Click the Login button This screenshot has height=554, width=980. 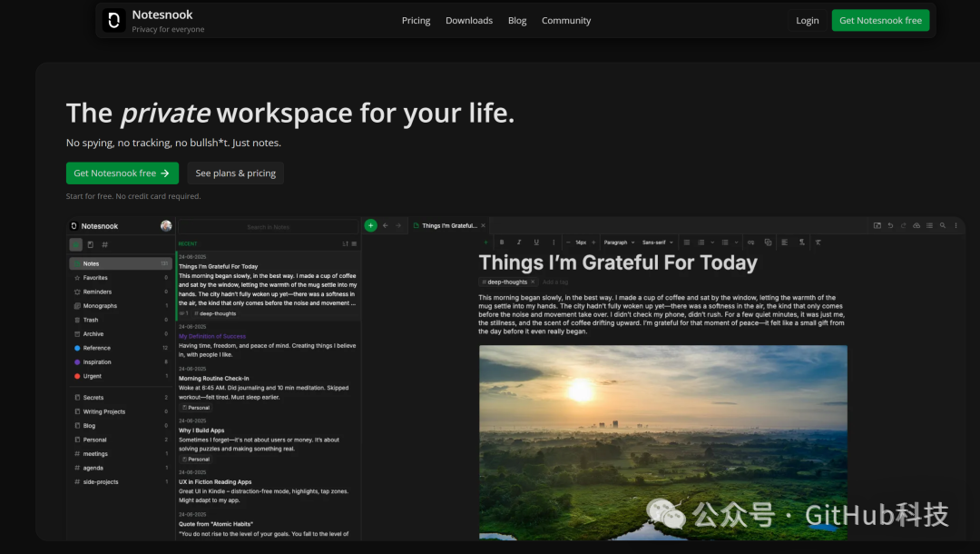807,20
